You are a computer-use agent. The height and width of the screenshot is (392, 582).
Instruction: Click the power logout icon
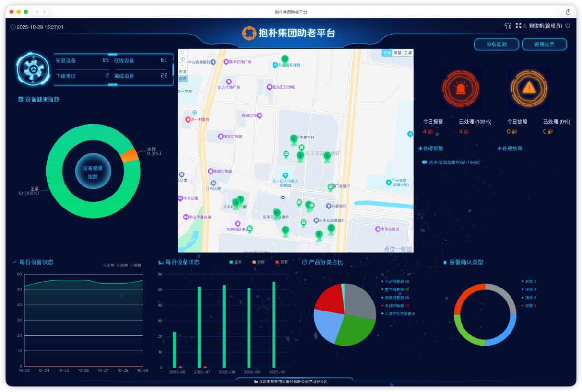568,26
